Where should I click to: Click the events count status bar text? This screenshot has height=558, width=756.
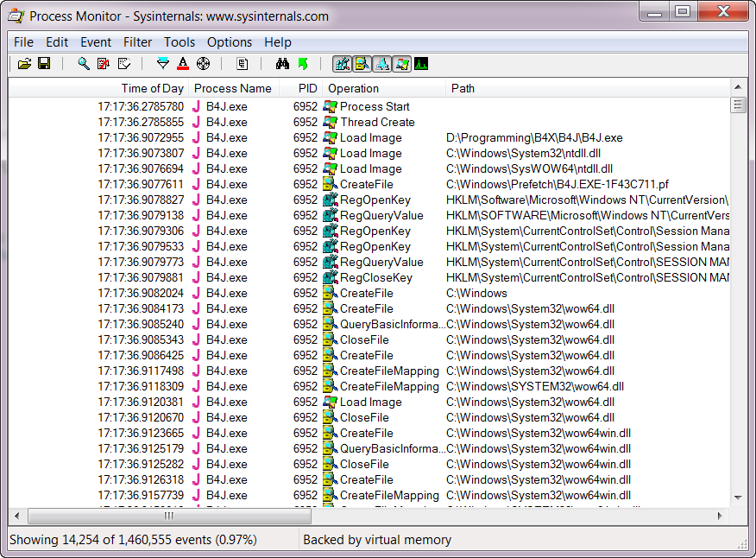pyautogui.click(x=133, y=540)
